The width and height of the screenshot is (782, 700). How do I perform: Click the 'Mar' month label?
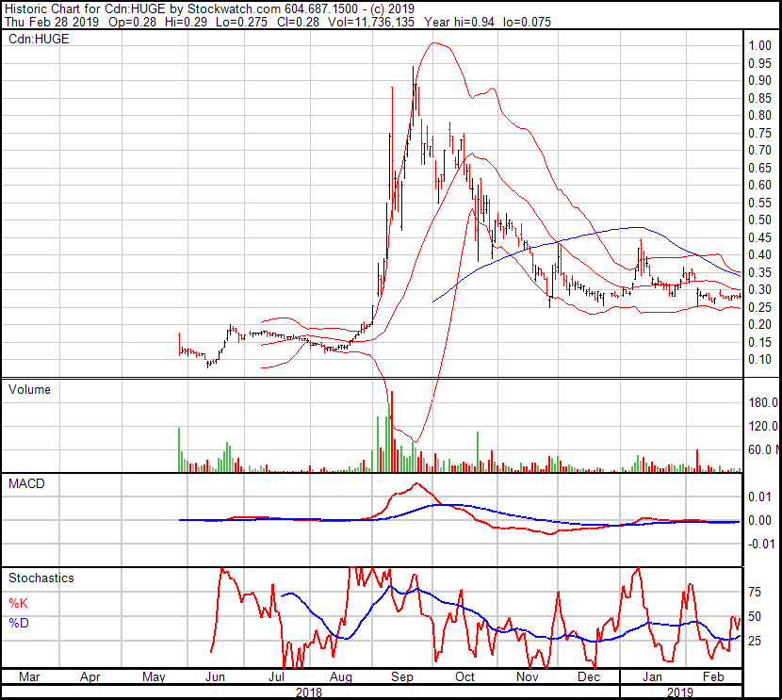coord(29,676)
